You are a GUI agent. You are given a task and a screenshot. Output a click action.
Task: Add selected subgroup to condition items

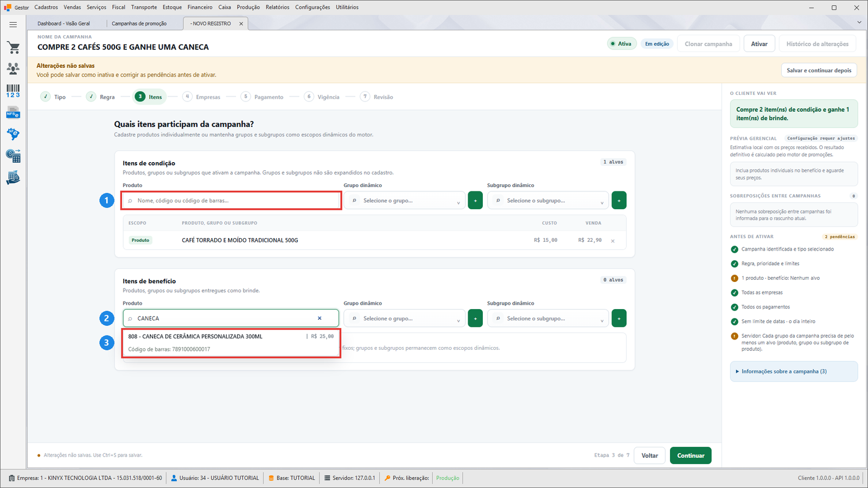point(619,201)
